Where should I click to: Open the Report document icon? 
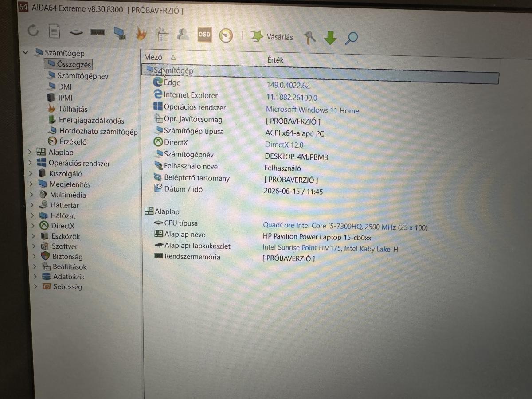[54, 31]
